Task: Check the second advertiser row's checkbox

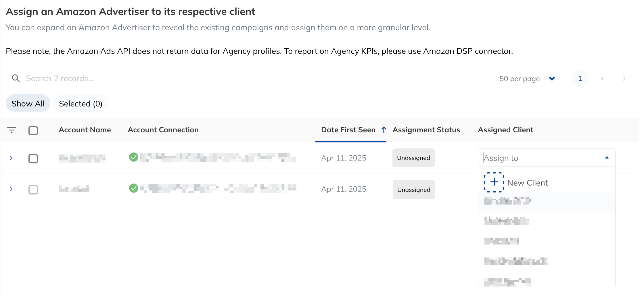Action: click(33, 189)
